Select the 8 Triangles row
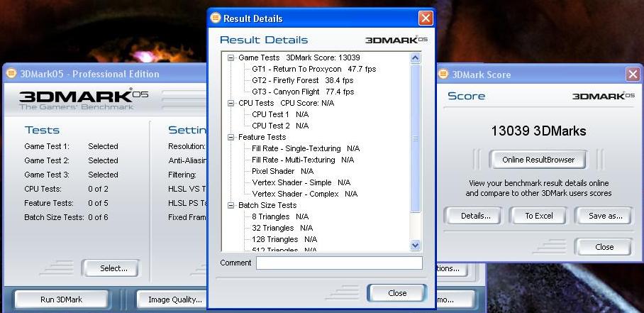The width and height of the screenshot is (644, 313). tap(280, 217)
